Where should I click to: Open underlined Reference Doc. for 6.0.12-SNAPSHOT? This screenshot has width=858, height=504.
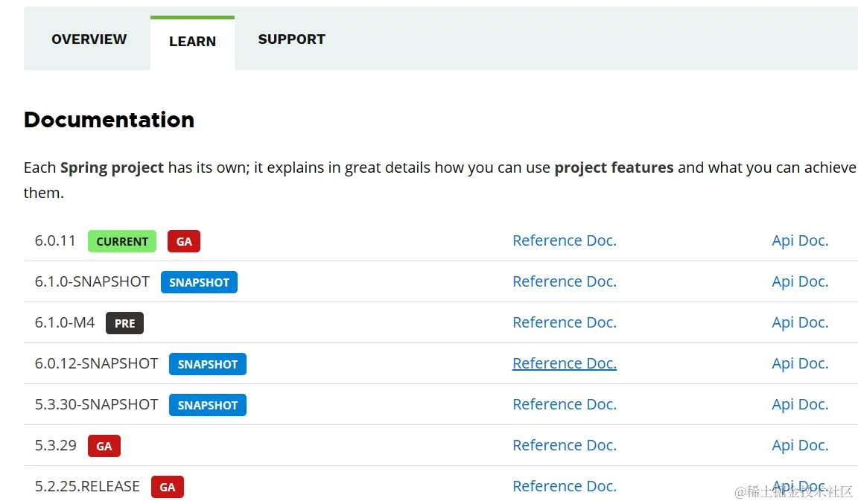point(564,363)
